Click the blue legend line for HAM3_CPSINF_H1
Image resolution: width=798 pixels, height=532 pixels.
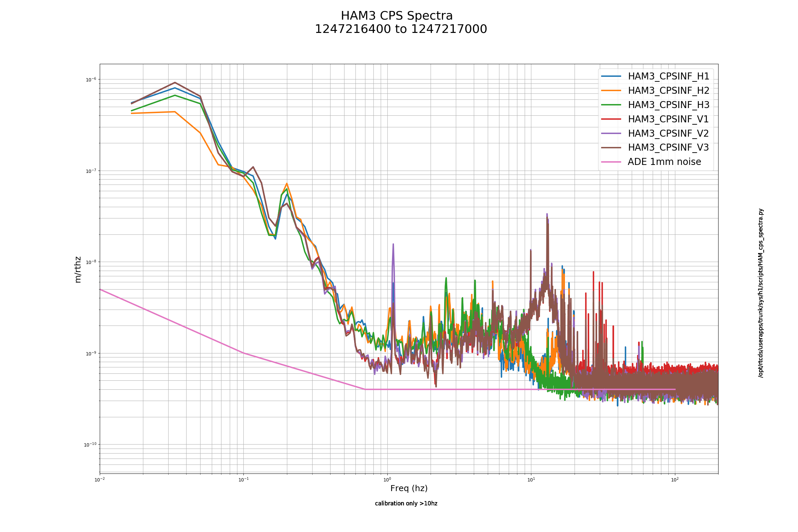click(611, 76)
